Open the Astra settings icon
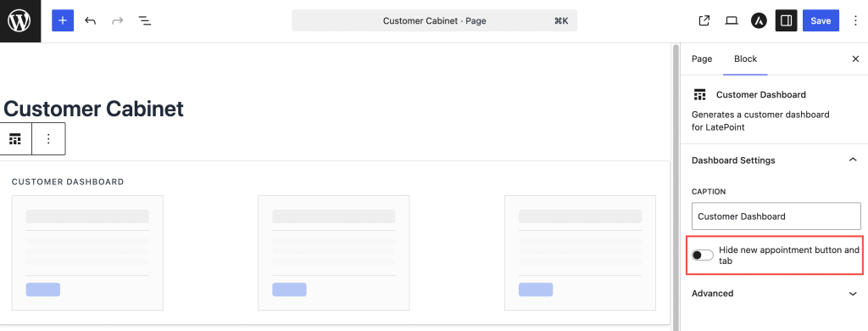This screenshot has width=868, height=331. pos(759,20)
